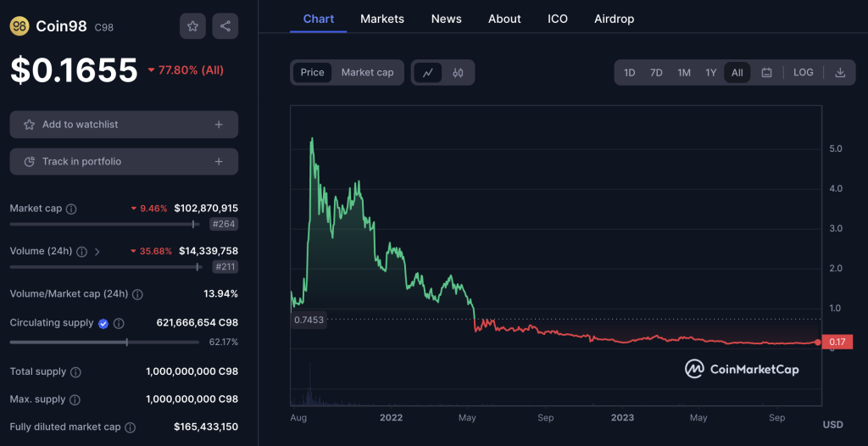Click the $14,339,758 volume value
Screen dimensions: 868x446
coord(209,251)
